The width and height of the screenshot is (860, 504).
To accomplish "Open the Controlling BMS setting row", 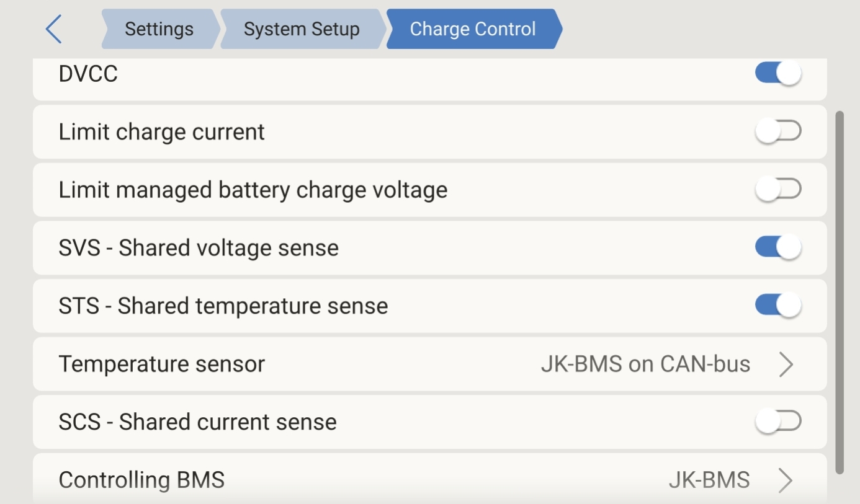I will coord(429,479).
